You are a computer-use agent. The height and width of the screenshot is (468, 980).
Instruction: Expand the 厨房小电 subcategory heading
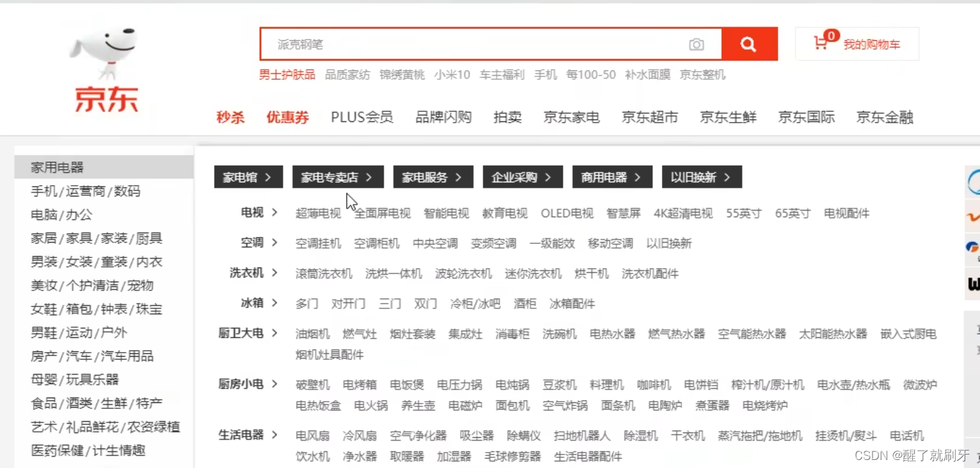pos(248,384)
